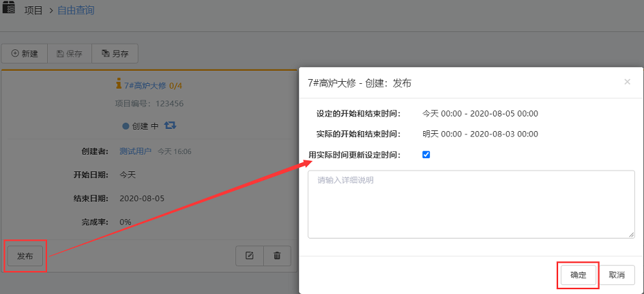
Task: Click the 保存 toolbar button
Action: tap(69, 53)
